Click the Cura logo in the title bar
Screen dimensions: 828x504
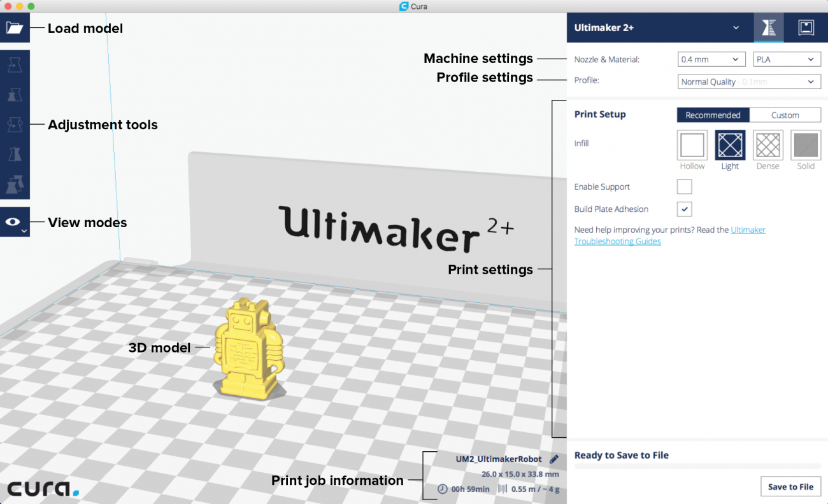click(x=403, y=6)
